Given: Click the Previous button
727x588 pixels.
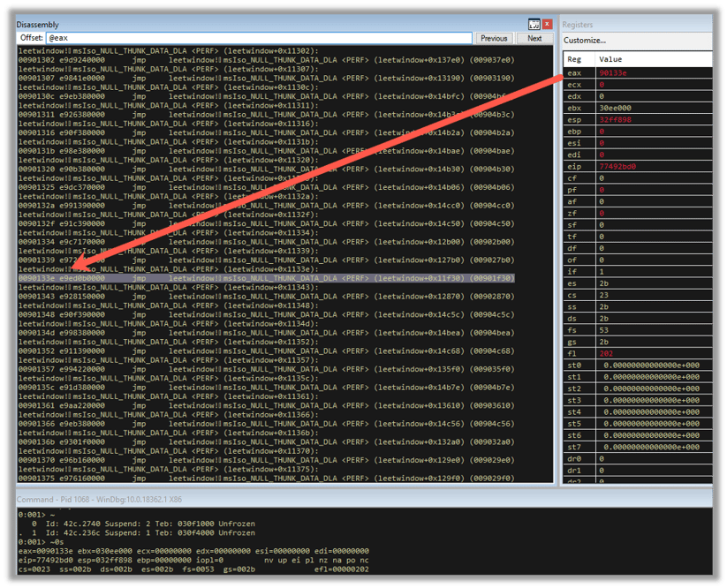Looking at the screenshot, I should pyautogui.click(x=494, y=38).
